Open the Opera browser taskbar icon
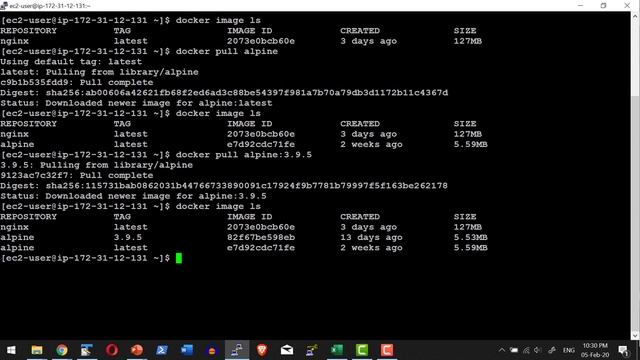This screenshot has width=640, height=360. coord(112,350)
